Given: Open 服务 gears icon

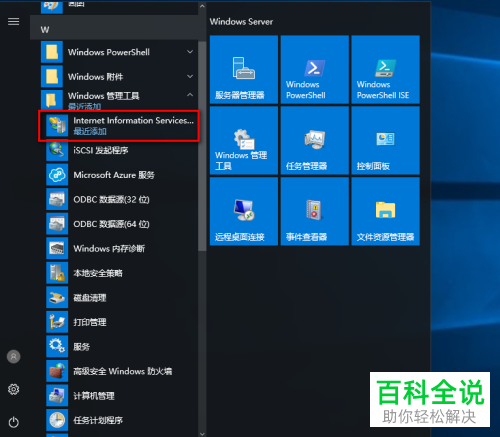Looking at the screenshot, I should [57, 347].
